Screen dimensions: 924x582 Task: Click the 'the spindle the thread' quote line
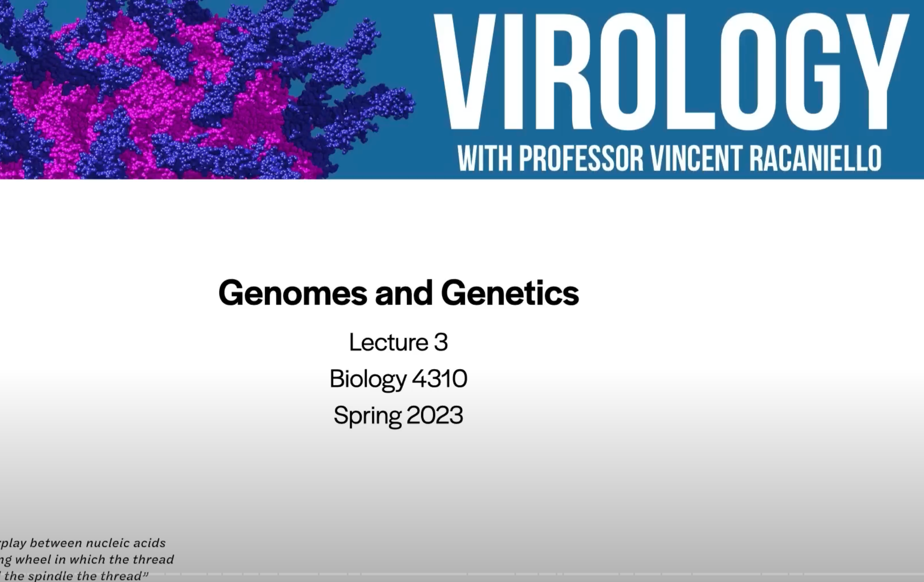[75, 576]
